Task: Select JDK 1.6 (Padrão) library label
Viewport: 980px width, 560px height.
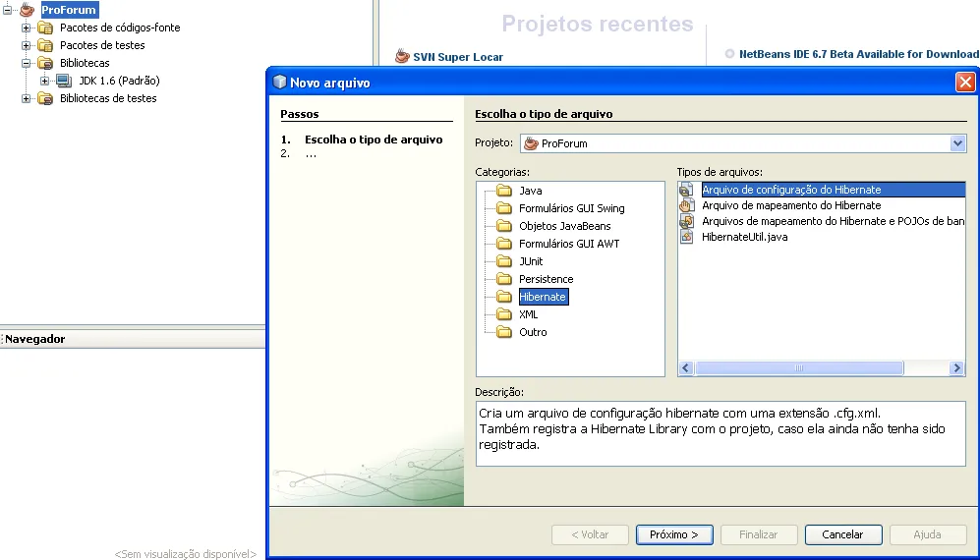Action: click(x=119, y=80)
